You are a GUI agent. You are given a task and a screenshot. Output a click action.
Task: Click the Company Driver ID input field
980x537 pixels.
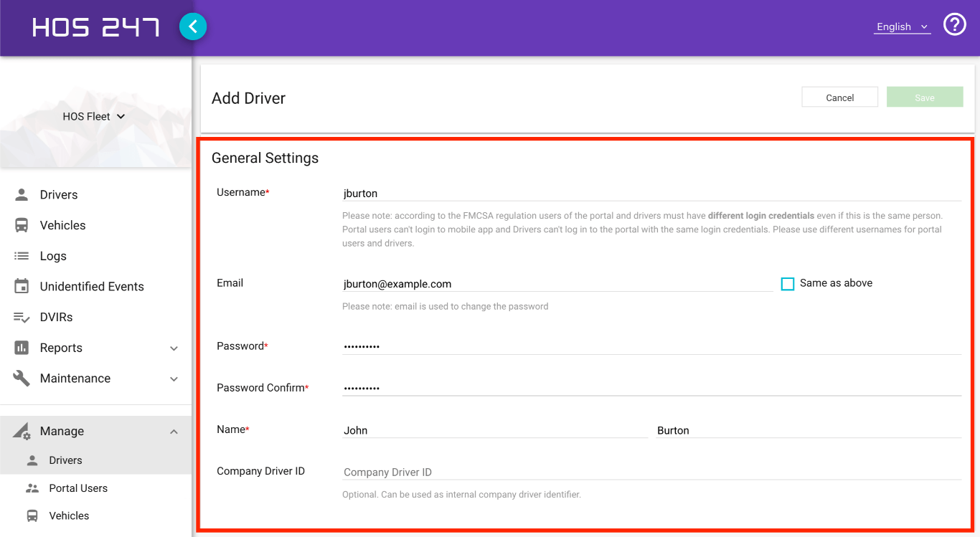point(502,472)
